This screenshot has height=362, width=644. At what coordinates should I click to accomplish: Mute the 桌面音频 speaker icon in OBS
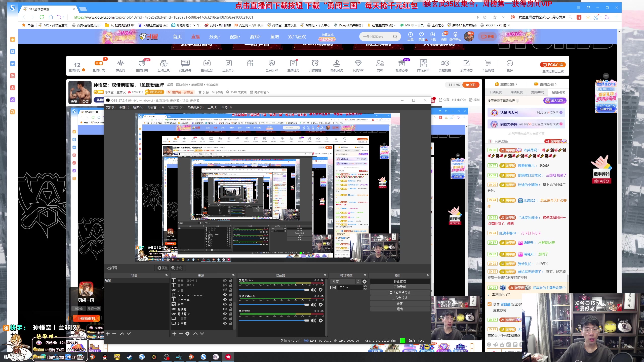[x=313, y=321]
